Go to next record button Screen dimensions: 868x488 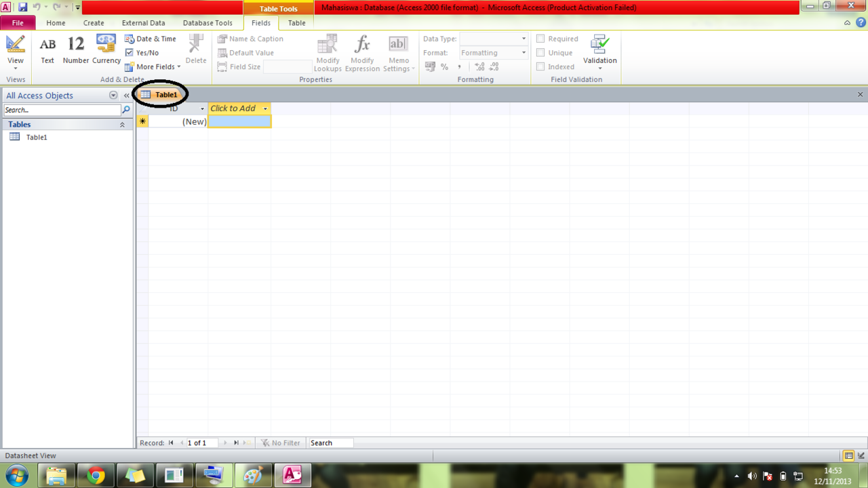click(226, 443)
